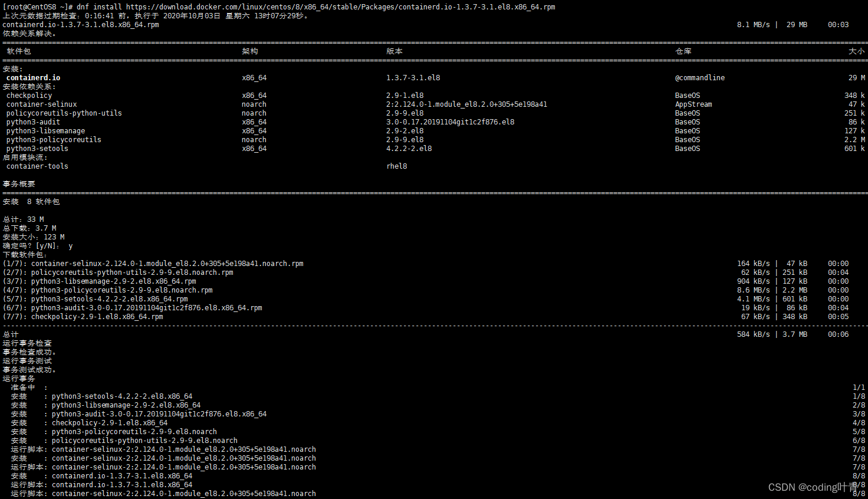Select bold containerd.io package name in table
Image resolution: width=868 pixels, height=499 pixels.
click(x=33, y=78)
